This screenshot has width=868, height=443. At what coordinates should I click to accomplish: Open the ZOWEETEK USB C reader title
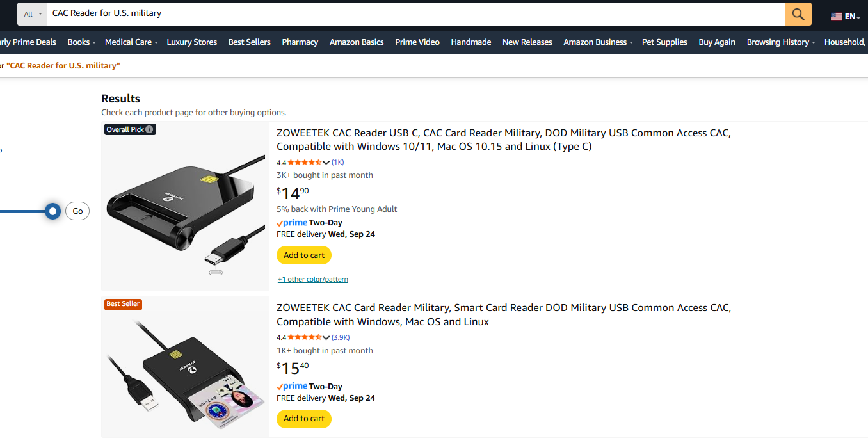[x=503, y=140]
